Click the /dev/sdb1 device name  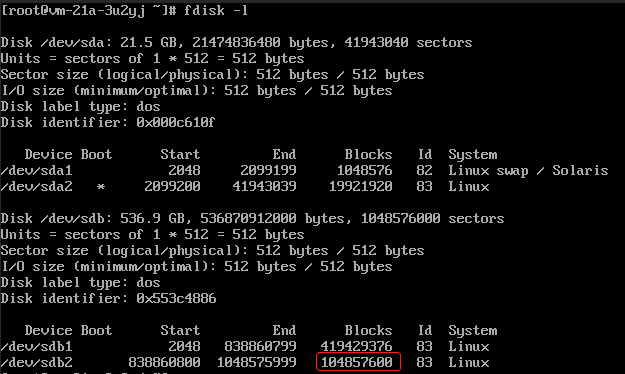click(x=37, y=346)
